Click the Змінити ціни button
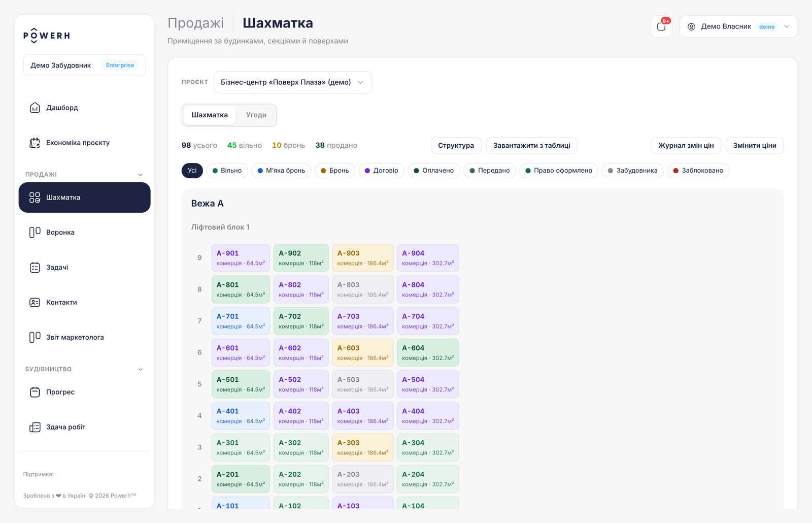The height and width of the screenshot is (523, 812). coord(755,145)
